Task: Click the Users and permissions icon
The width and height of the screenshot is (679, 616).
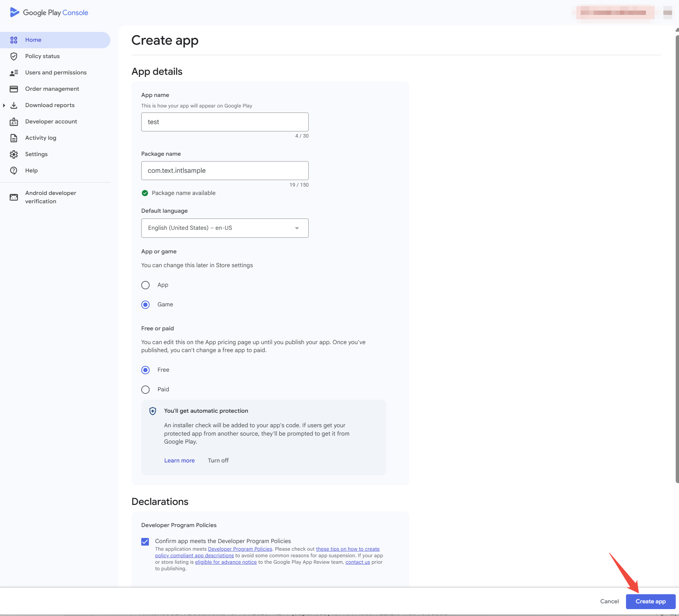Action: click(x=14, y=72)
